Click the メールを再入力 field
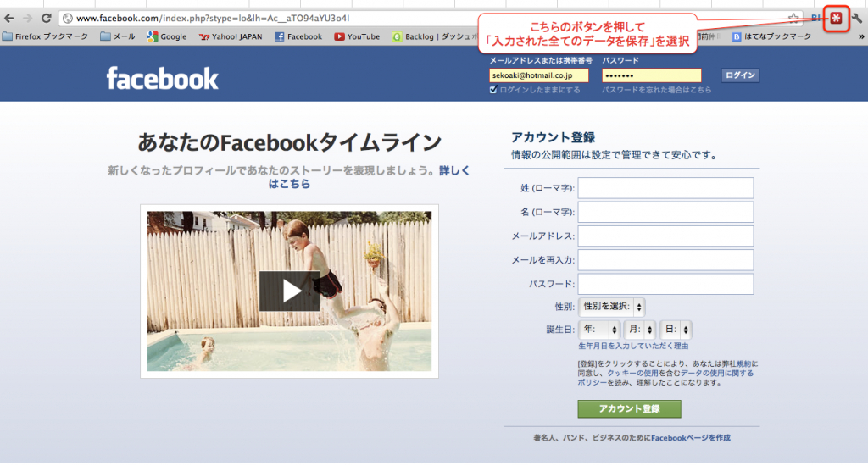This screenshot has width=868, height=466. [665, 259]
